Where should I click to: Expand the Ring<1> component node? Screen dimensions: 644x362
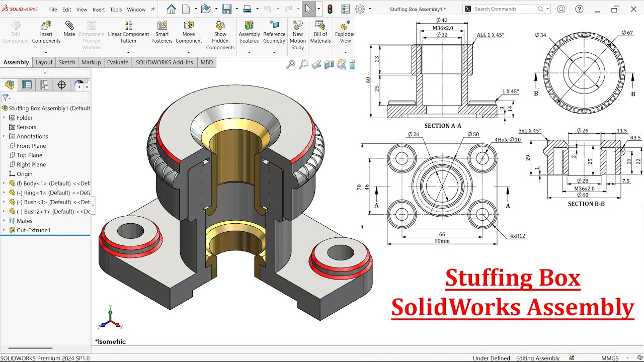pos(5,193)
